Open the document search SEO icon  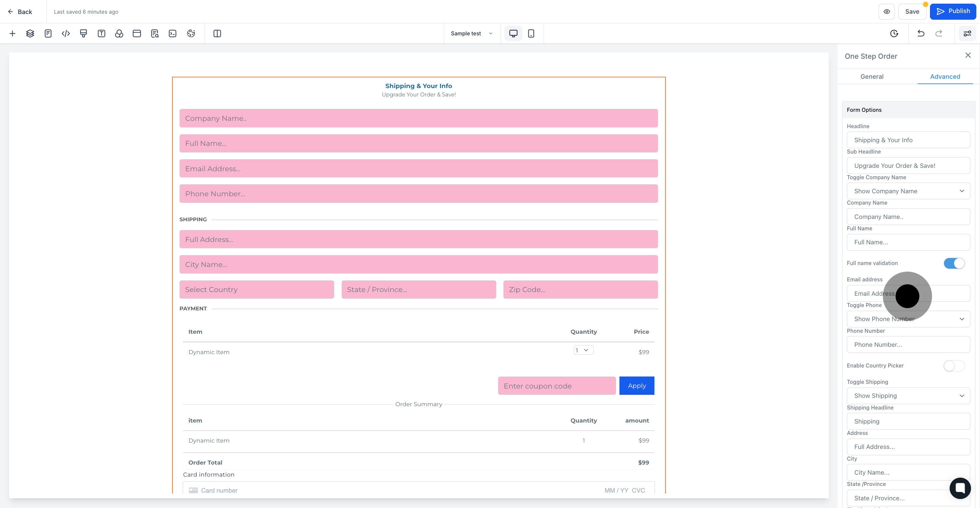pos(154,33)
